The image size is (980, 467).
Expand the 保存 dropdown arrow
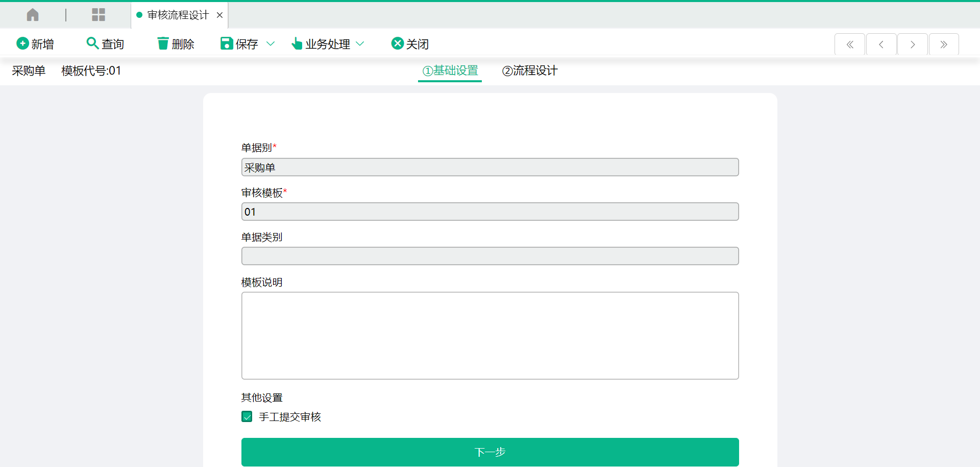[x=271, y=44]
